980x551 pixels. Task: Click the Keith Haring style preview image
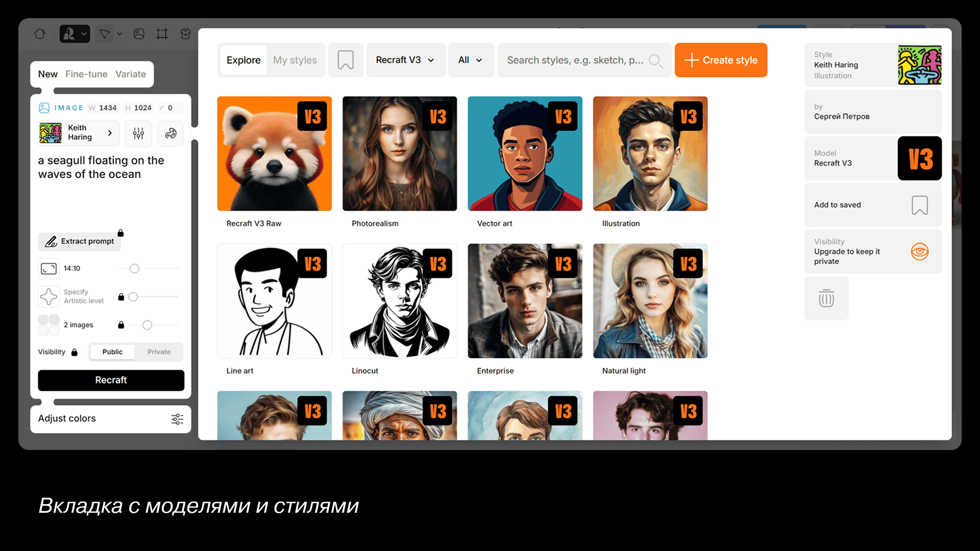pyautogui.click(x=920, y=65)
